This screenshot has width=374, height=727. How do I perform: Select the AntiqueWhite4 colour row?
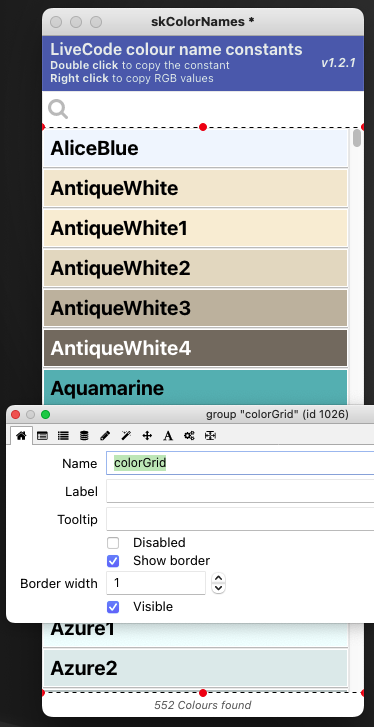pos(195,348)
